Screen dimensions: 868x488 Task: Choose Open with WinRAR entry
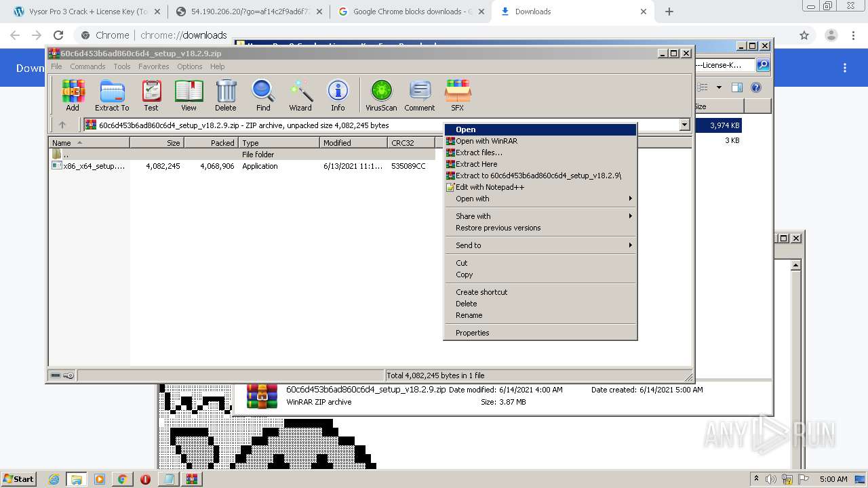coord(540,141)
